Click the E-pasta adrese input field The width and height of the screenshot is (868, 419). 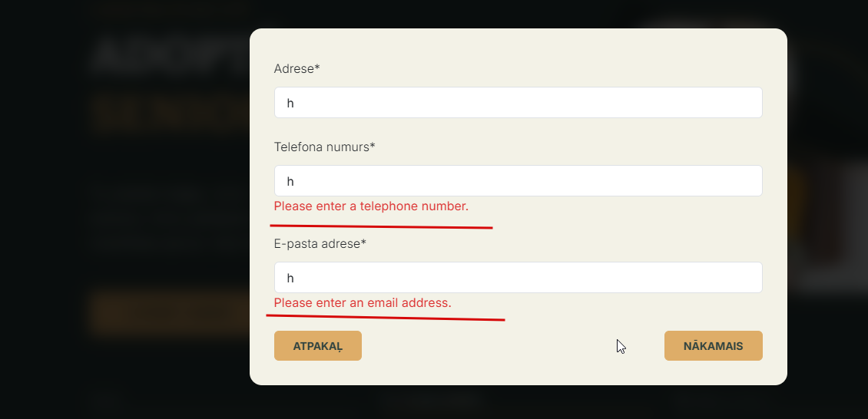pos(518,278)
